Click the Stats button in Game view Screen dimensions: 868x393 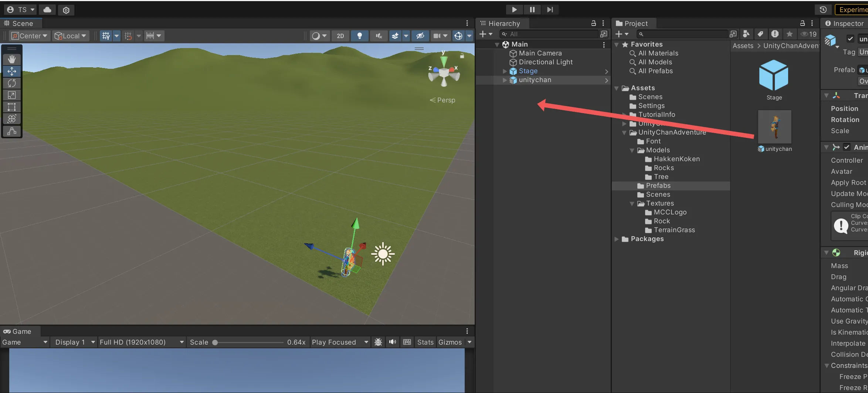425,342
